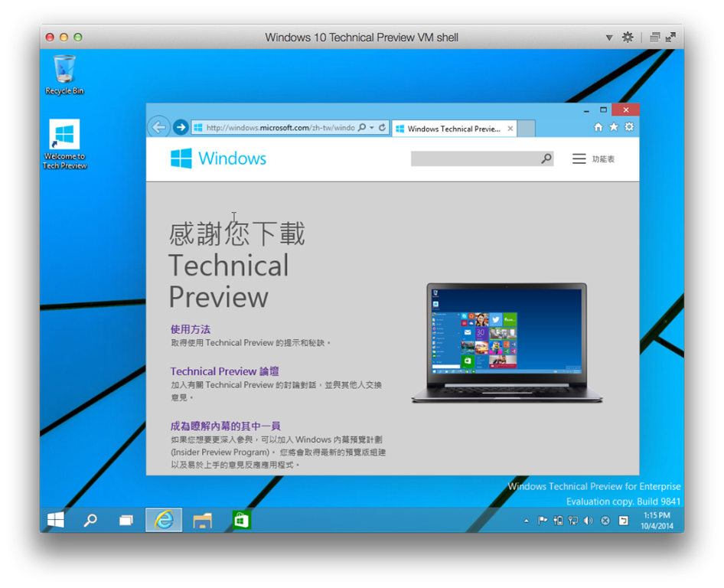Click the safely remove hardware tray icon
This screenshot has width=724, height=588.
[558, 521]
